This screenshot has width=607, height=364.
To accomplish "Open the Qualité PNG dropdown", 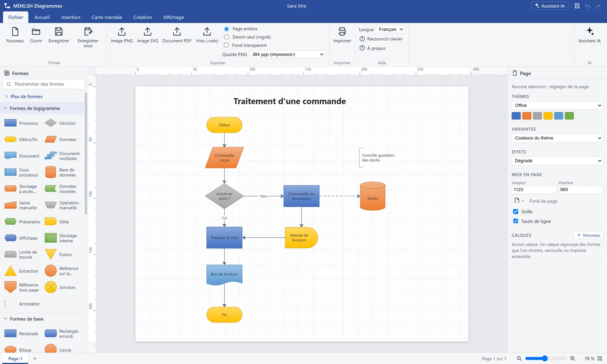I will click(x=288, y=55).
